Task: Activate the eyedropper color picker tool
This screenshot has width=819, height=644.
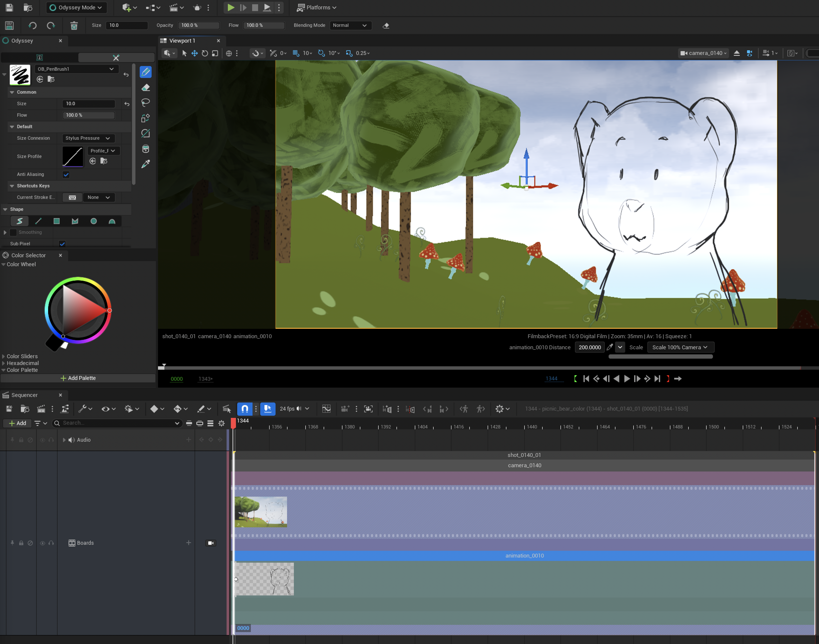Action: pos(145,164)
